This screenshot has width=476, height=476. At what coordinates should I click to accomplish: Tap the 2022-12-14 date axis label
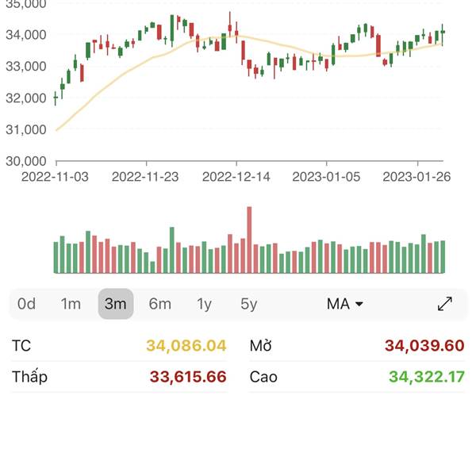point(236,177)
